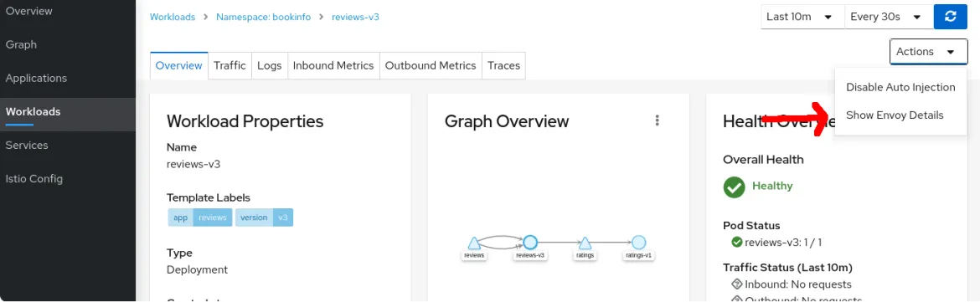
Task: Switch to the Inbound Metrics tab
Action: (333, 65)
